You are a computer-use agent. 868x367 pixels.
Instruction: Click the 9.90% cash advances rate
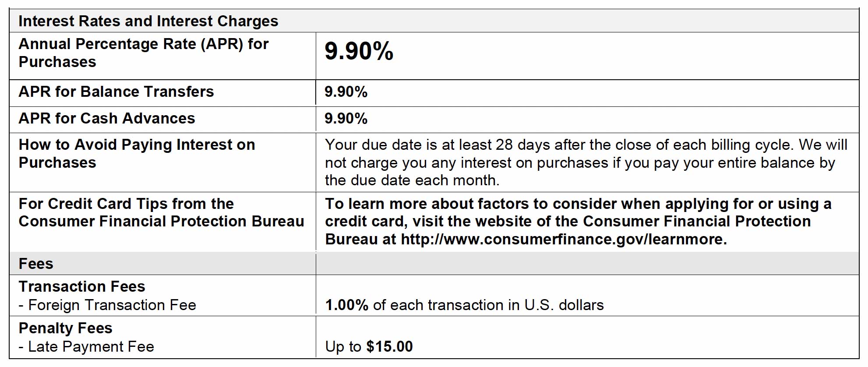(346, 119)
